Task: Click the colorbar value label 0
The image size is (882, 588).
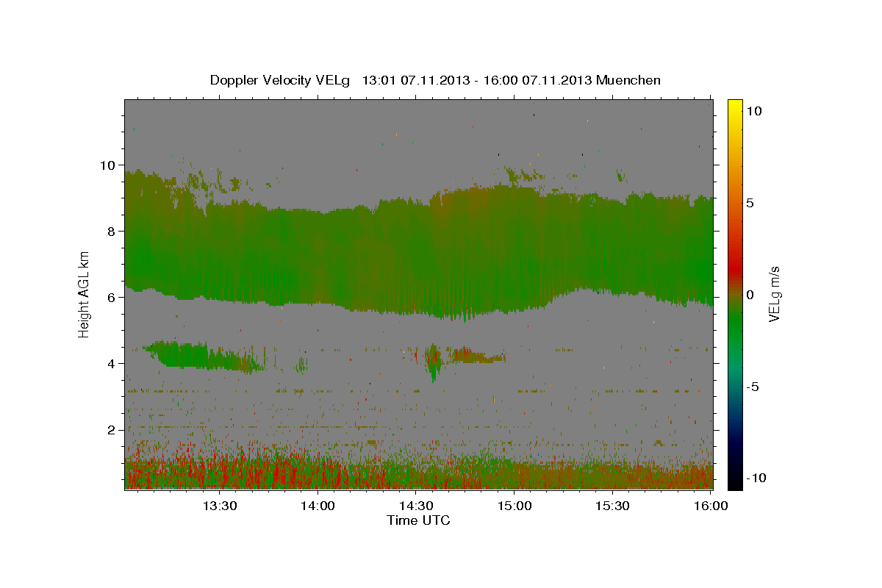Action: coord(751,295)
